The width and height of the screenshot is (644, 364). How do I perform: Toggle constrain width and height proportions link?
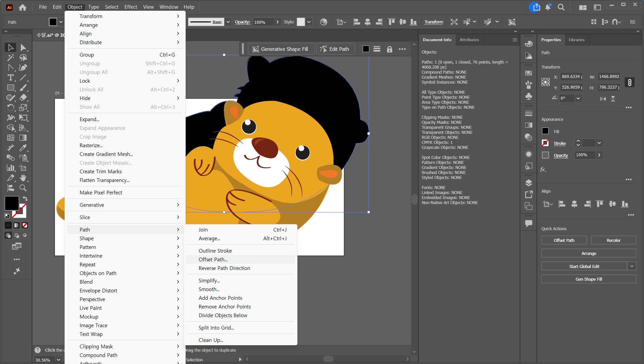coord(630,82)
